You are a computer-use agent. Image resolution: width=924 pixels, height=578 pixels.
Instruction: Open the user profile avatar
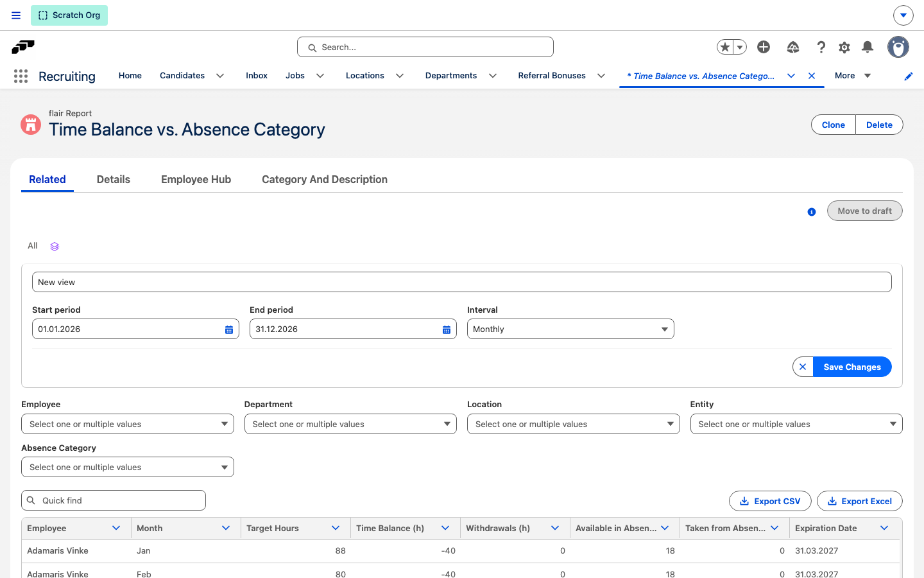[x=898, y=47]
